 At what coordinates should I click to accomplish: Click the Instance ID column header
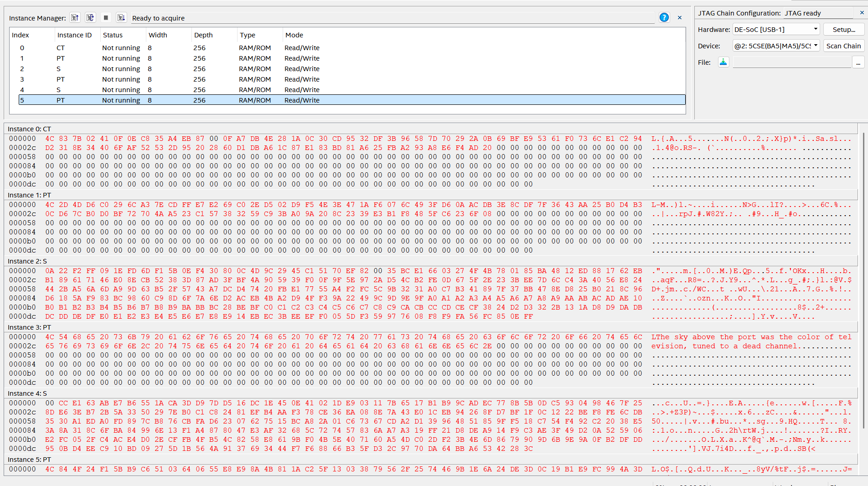(x=74, y=35)
